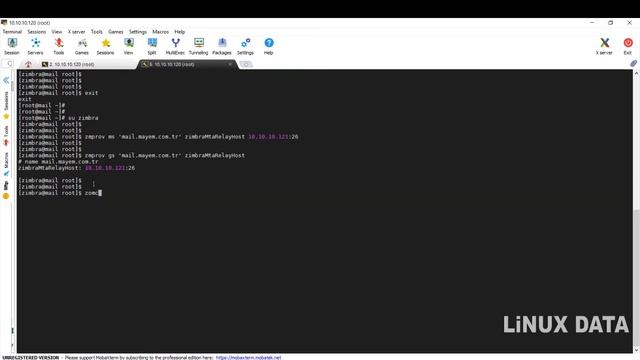Open the View menu
This screenshot has height=360, width=640.
(57, 32)
